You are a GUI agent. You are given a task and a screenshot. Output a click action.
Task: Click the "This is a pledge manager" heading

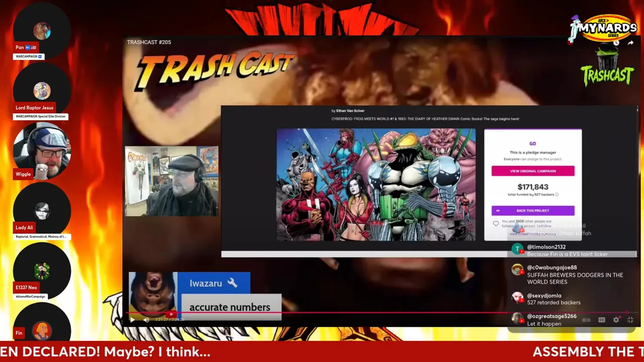(533, 152)
